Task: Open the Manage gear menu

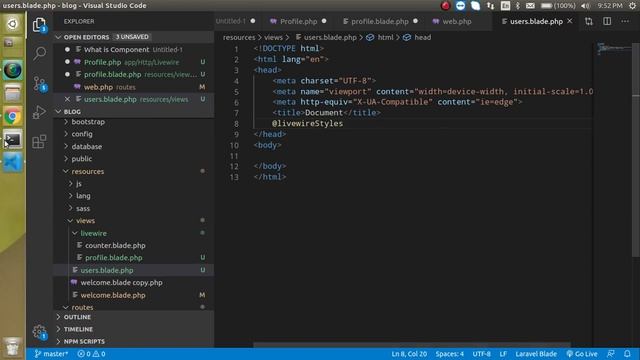Action: [39, 331]
